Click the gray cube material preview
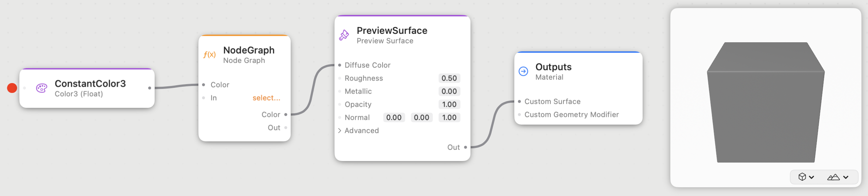The height and width of the screenshot is (196, 868). point(766,102)
